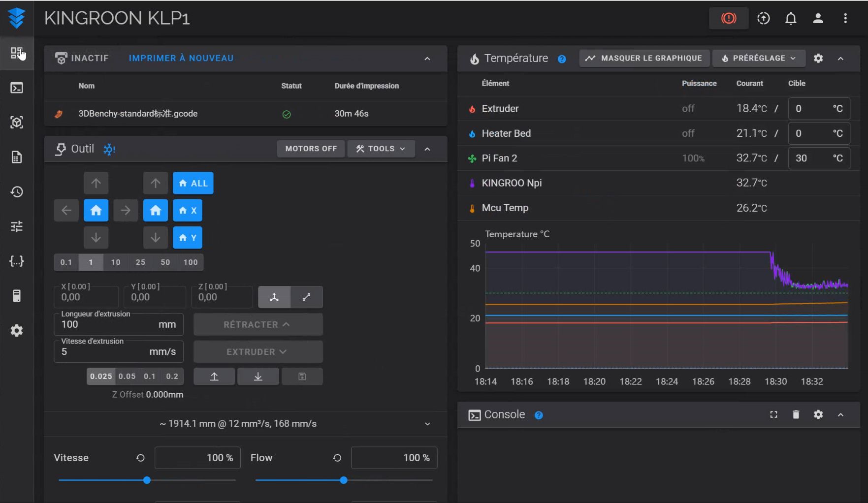Open the Configuration braces sidebar icon

(x=17, y=261)
